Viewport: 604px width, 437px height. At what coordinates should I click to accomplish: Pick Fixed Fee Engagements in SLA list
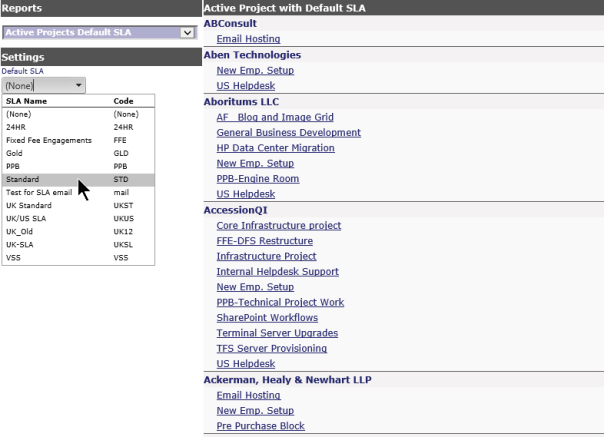[x=78, y=140]
